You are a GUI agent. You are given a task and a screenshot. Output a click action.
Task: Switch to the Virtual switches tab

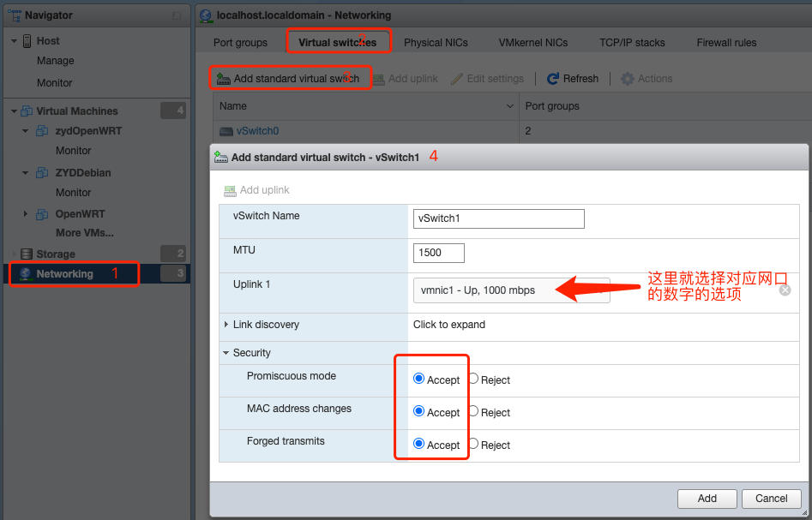click(x=338, y=43)
